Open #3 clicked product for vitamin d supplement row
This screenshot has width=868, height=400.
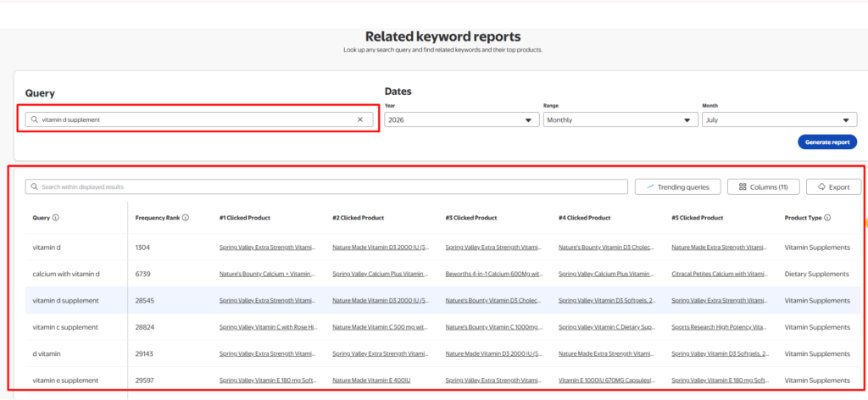click(x=494, y=300)
